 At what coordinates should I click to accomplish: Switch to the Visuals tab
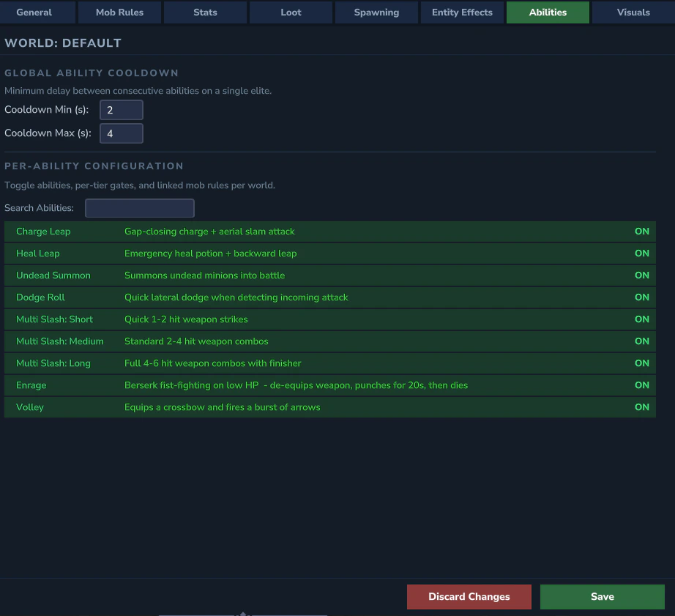point(633,12)
